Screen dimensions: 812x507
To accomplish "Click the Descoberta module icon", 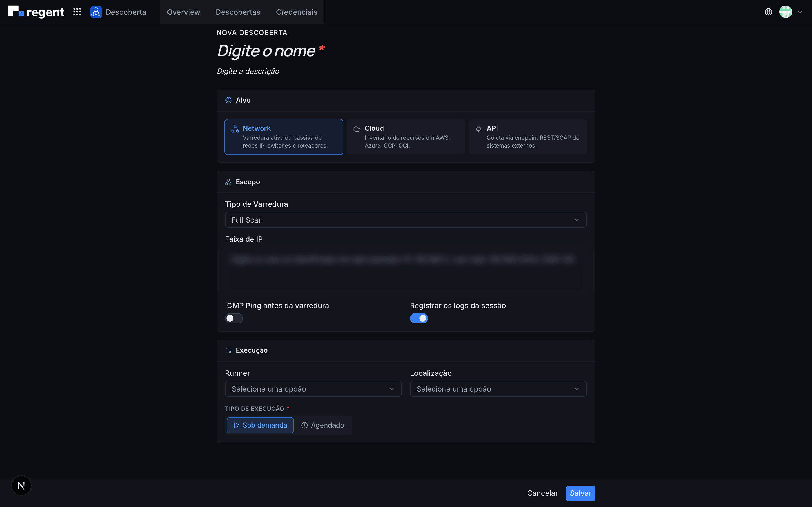I will pyautogui.click(x=96, y=12).
